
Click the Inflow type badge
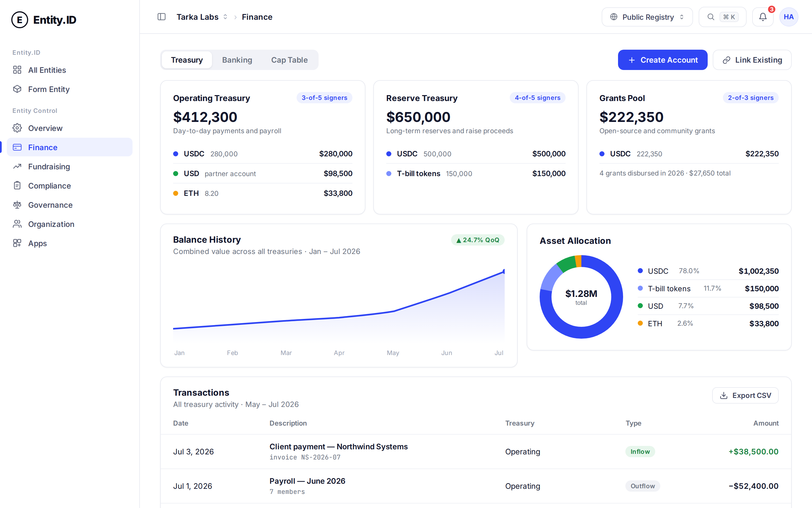(x=640, y=452)
